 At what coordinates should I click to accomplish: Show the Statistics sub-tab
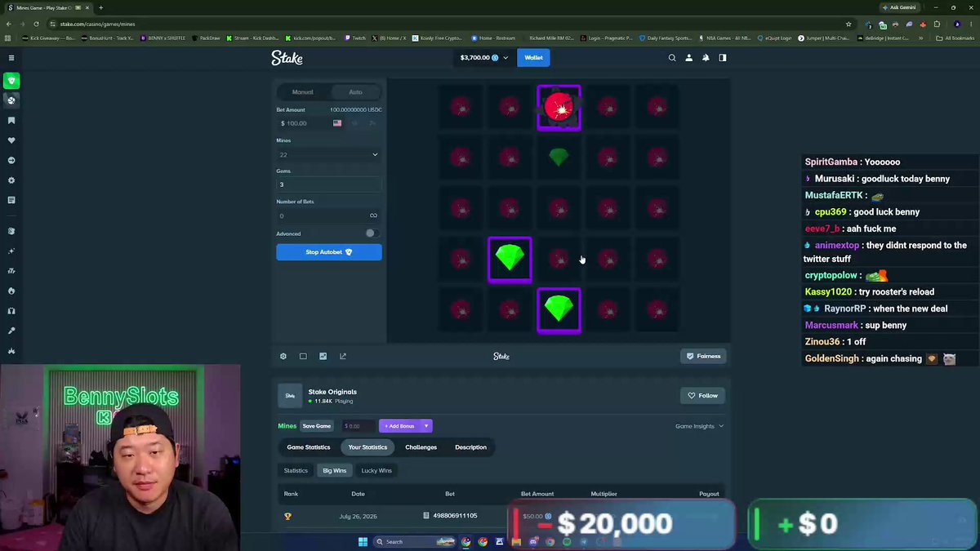click(x=296, y=470)
